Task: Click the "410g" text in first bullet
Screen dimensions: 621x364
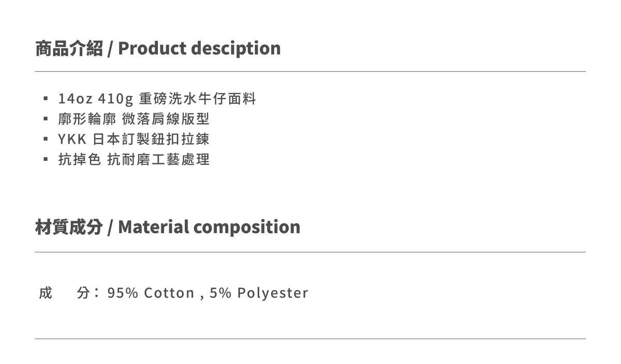Action: 115,99
